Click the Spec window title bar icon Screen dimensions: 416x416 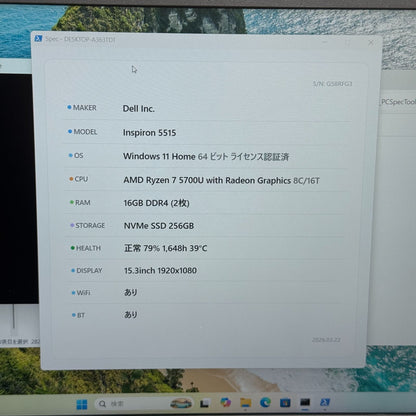point(38,39)
